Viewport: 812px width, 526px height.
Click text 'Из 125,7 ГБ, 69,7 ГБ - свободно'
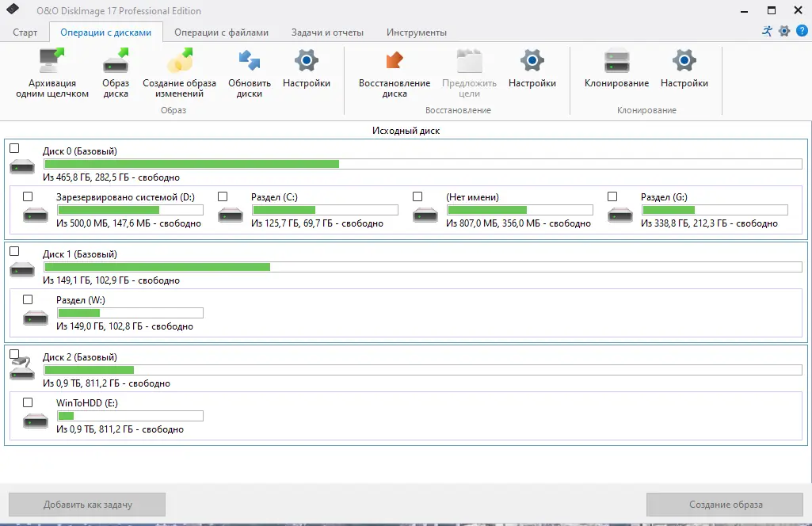(318, 223)
